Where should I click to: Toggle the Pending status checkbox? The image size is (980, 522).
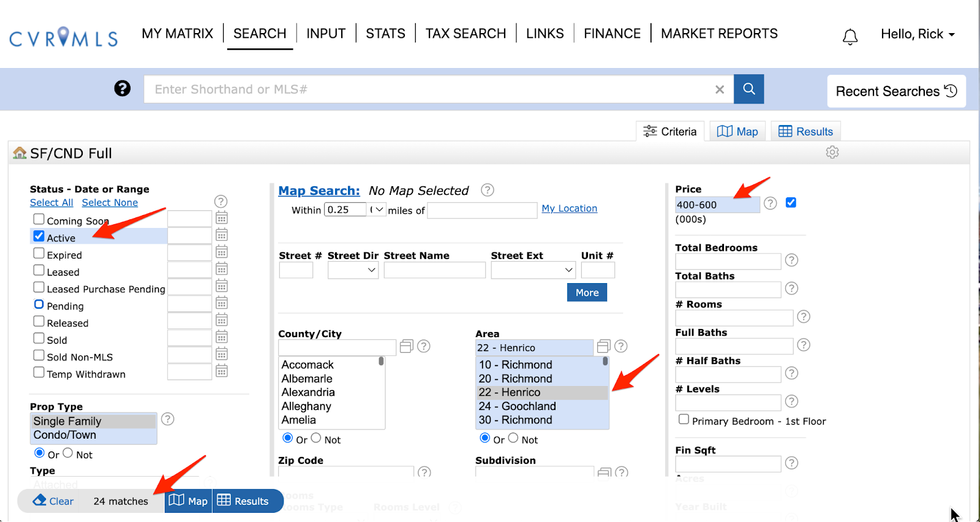[x=39, y=304]
